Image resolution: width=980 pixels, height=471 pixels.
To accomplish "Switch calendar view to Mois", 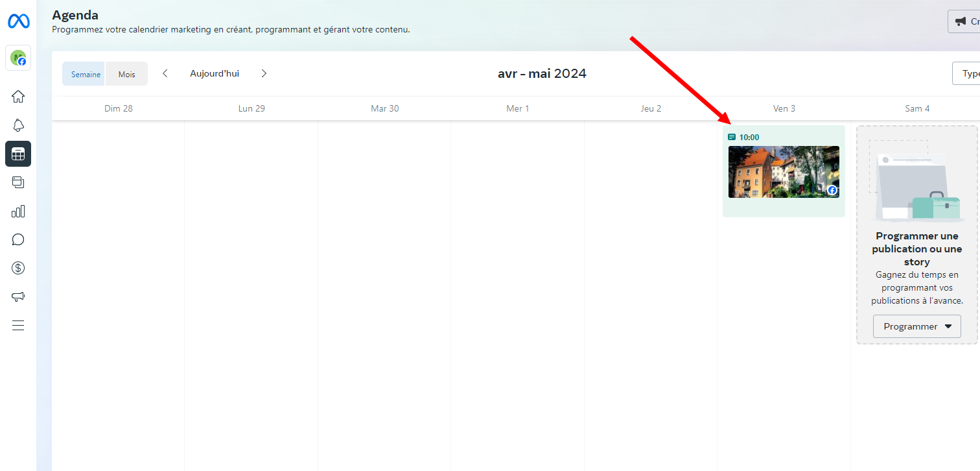I will [x=126, y=73].
